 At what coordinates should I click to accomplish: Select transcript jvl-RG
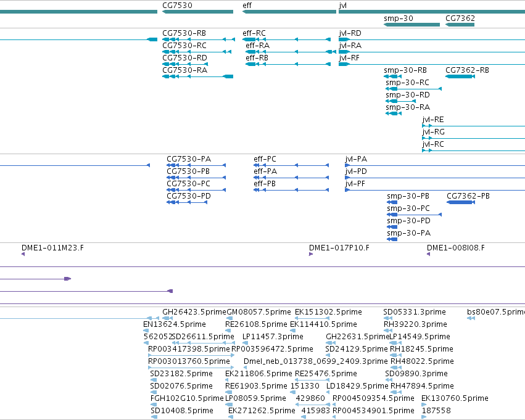(x=473, y=138)
